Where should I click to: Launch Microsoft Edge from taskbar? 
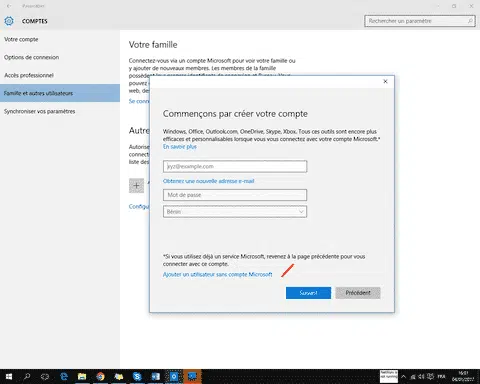pyautogui.click(x=64, y=377)
